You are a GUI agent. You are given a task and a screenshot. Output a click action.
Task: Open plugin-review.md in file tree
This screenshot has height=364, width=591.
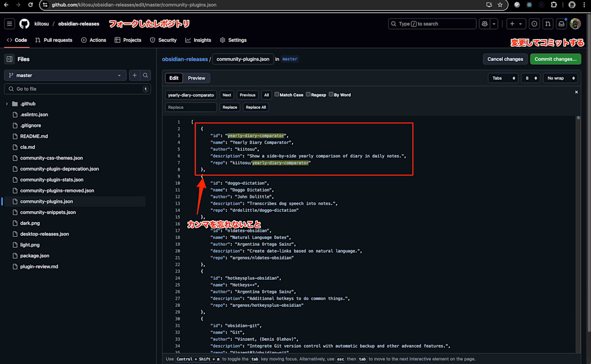tap(39, 266)
